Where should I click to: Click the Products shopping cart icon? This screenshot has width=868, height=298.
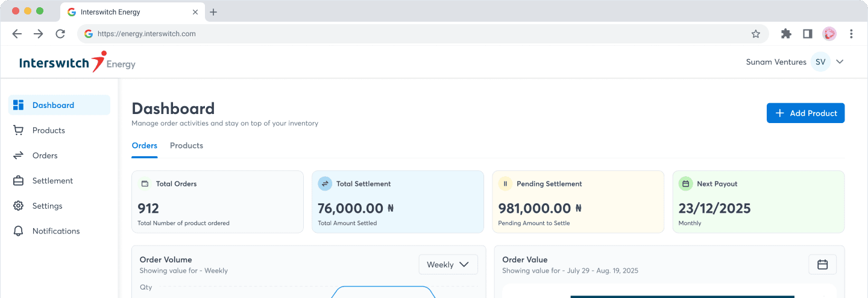click(x=18, y=130)
